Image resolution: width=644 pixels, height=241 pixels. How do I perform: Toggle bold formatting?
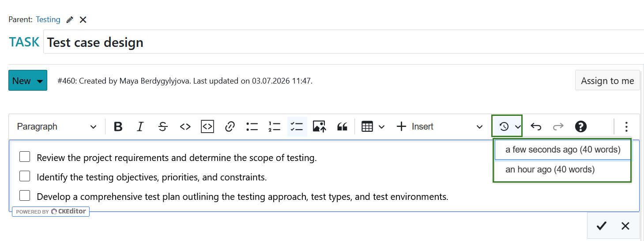118,126
